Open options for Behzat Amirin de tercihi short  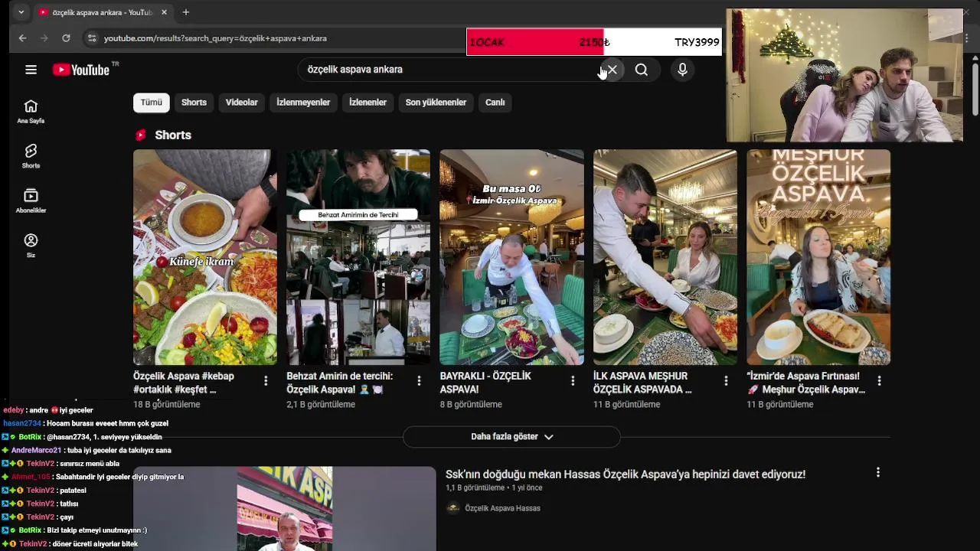419,380
